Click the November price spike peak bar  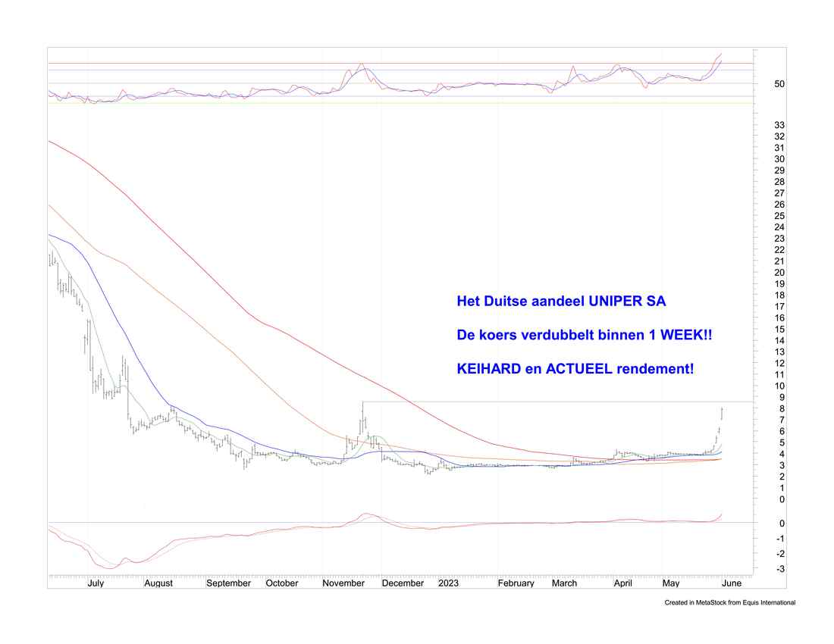[x=362, y=417]
